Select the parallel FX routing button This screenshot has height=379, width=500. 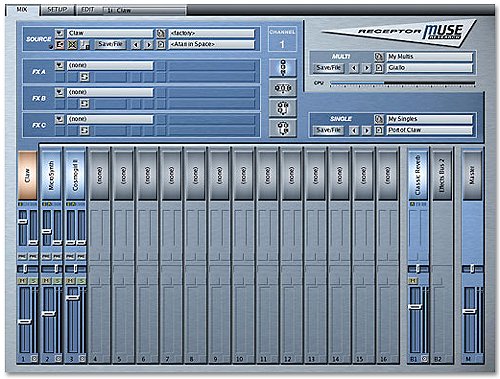pyautogui.click(x=283, y=88)
